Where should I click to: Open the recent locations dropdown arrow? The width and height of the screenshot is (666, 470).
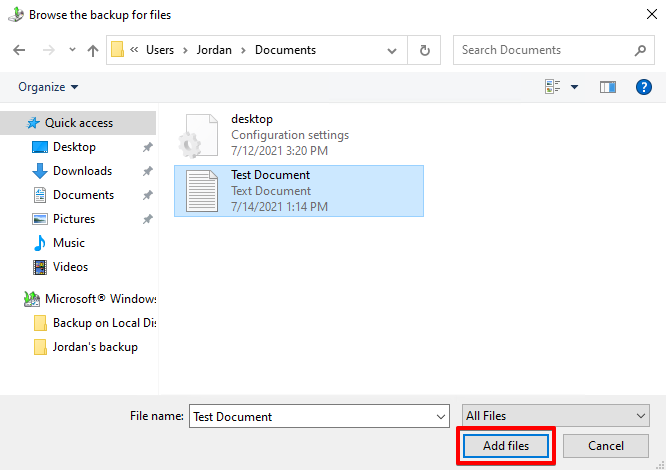[72, 50]
